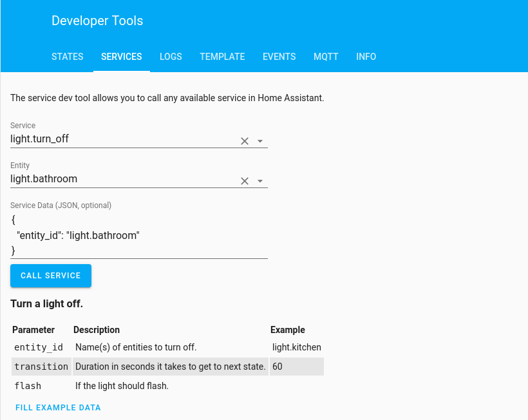Switch to the Logs tab
Viewport: 528px width, 420px height.
[x=171, y=57]
